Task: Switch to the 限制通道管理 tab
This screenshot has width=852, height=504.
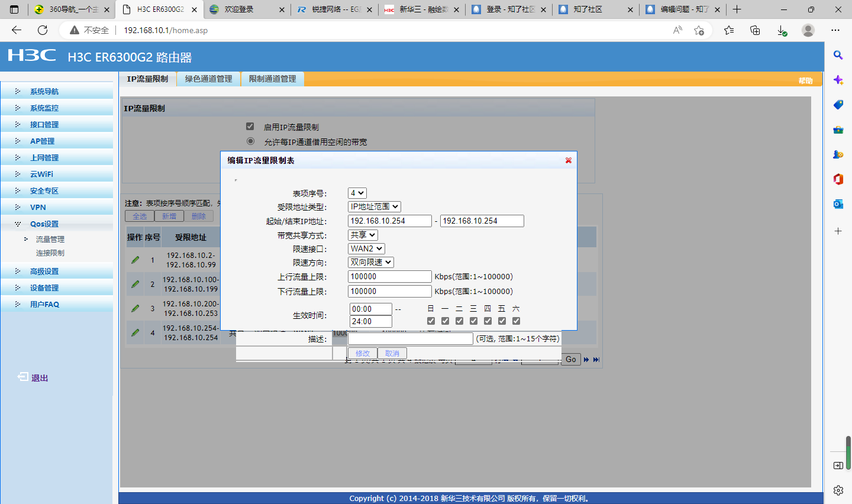Action: coord(273,79)
